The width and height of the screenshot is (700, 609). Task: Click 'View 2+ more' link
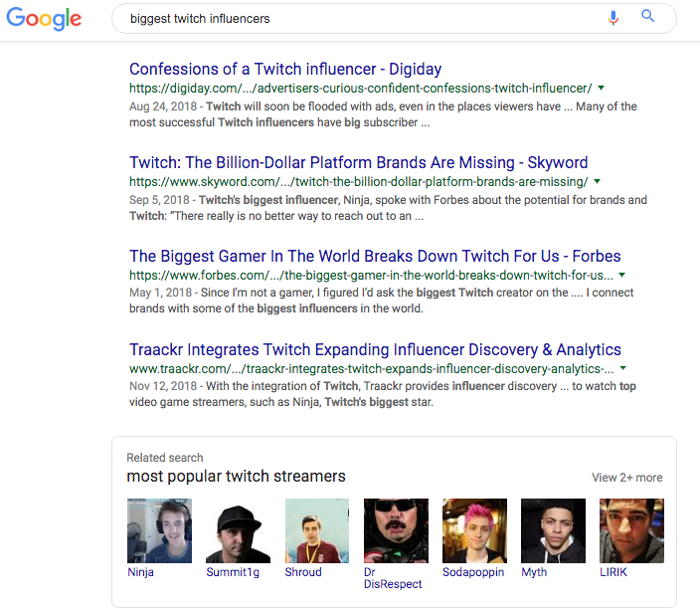click(x=626, y=478)
